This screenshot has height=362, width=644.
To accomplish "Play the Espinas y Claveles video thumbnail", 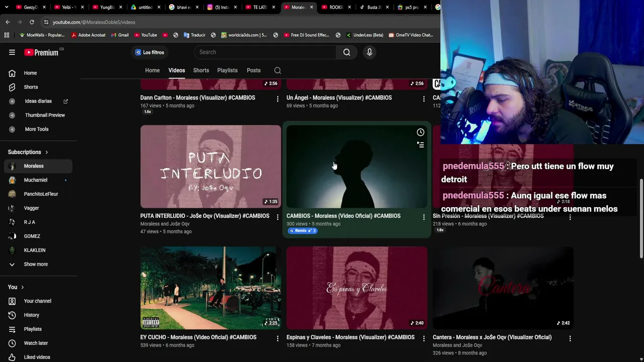I will (357, 288).
